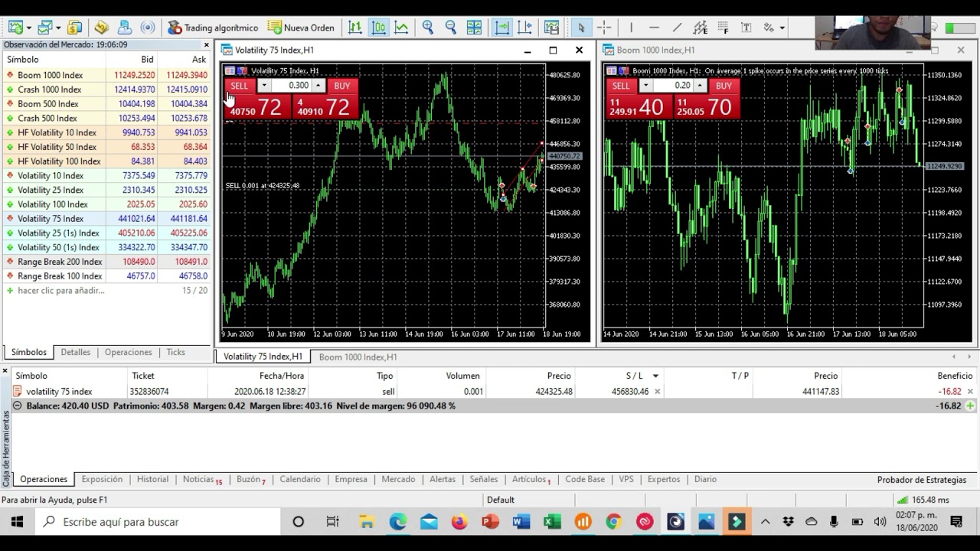Decrease volume on Volatility 75 one-click panel

(263, 86)
